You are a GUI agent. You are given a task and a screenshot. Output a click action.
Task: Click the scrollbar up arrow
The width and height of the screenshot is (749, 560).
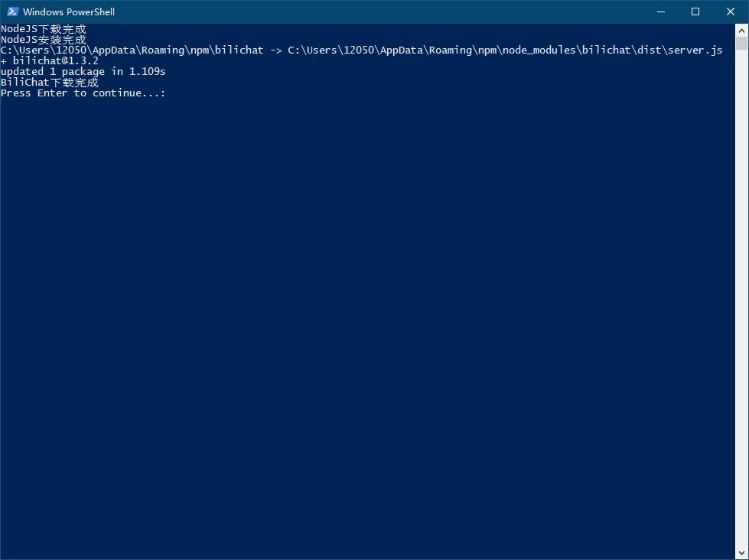tap(741, 30)
